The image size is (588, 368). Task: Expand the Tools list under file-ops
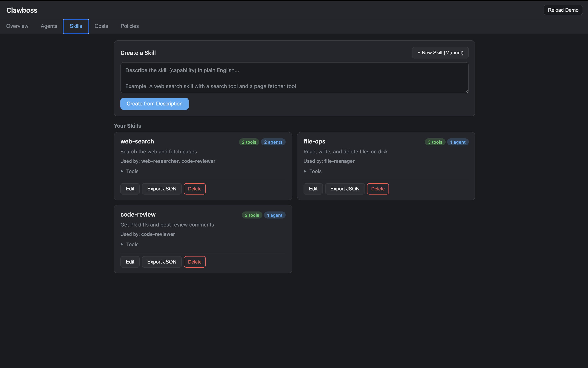(x=313, y=171)
